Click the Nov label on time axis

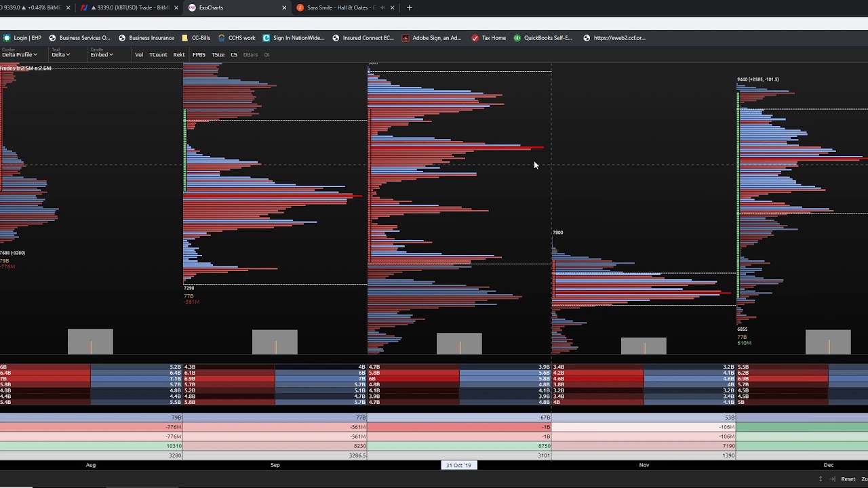coord(644,465)
